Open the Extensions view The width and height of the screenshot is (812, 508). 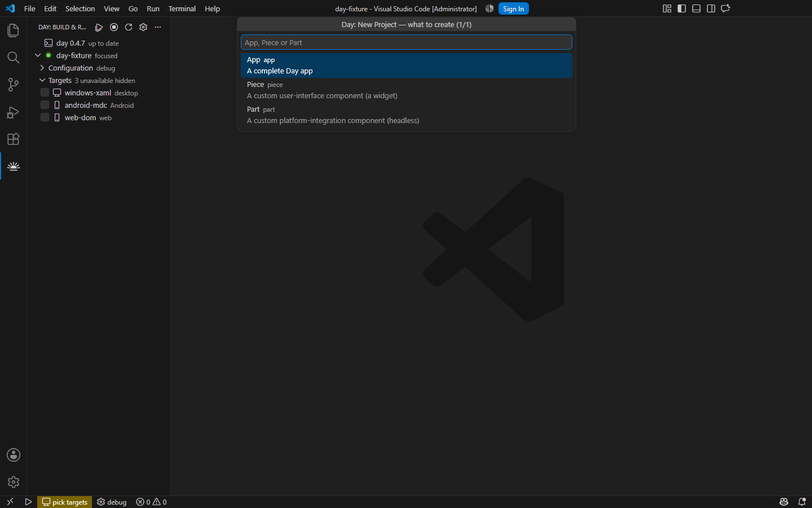tap(13, 139)
